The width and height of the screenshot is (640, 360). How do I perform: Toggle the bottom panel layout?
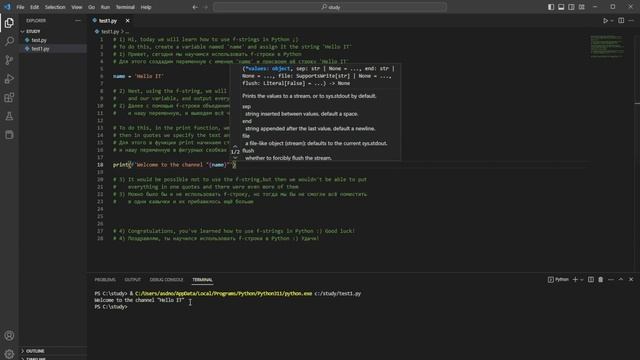point(561,7)
